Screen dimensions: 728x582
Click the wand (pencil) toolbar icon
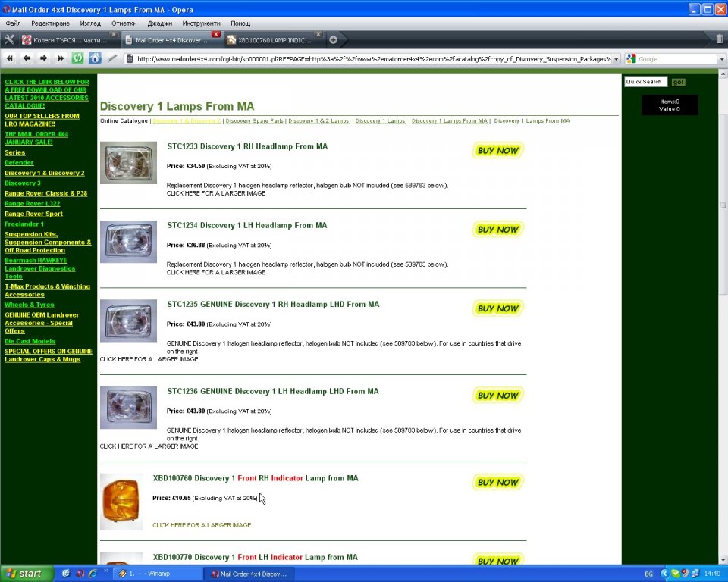point(112,58)
